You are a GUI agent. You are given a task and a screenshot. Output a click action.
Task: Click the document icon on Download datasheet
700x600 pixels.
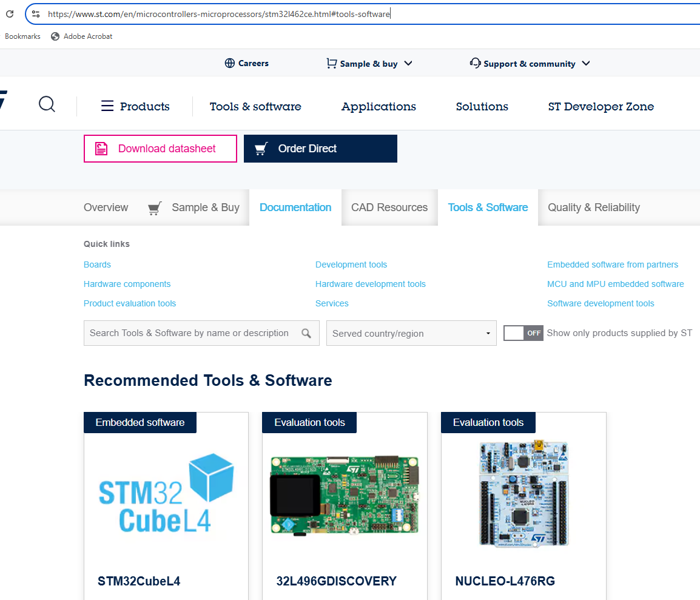tap(101, 148)
